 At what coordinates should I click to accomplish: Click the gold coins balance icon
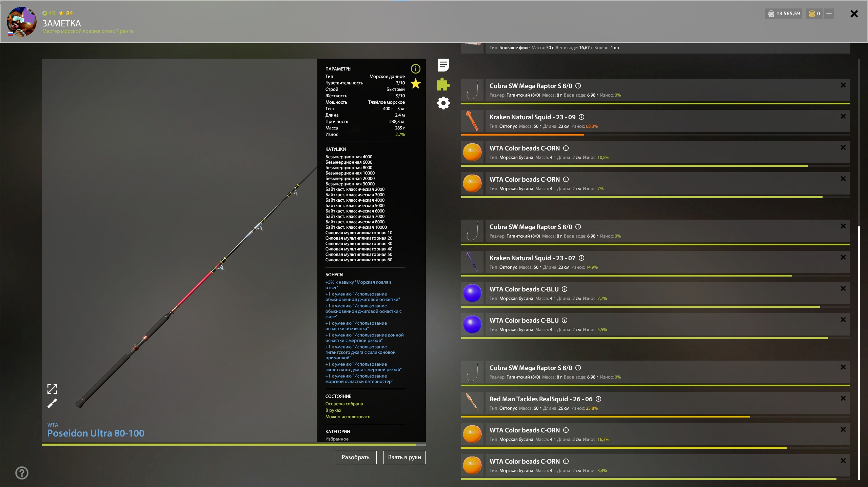[812, 14]
